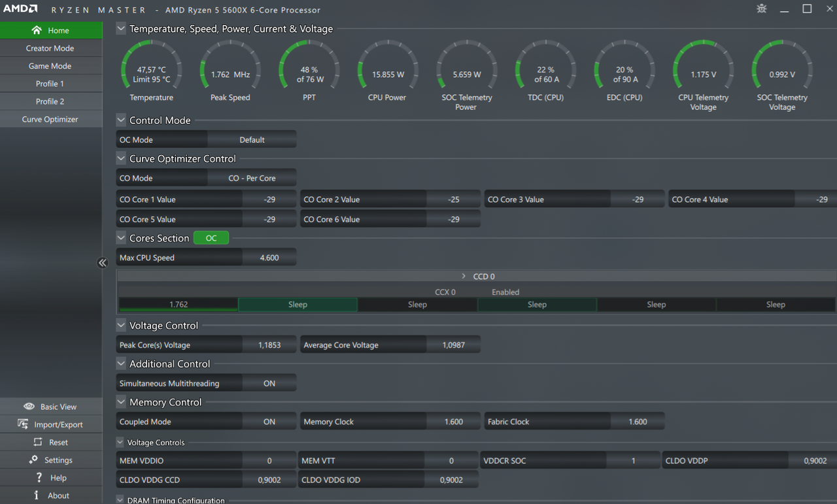Click the Reset button

coord(51,442)
